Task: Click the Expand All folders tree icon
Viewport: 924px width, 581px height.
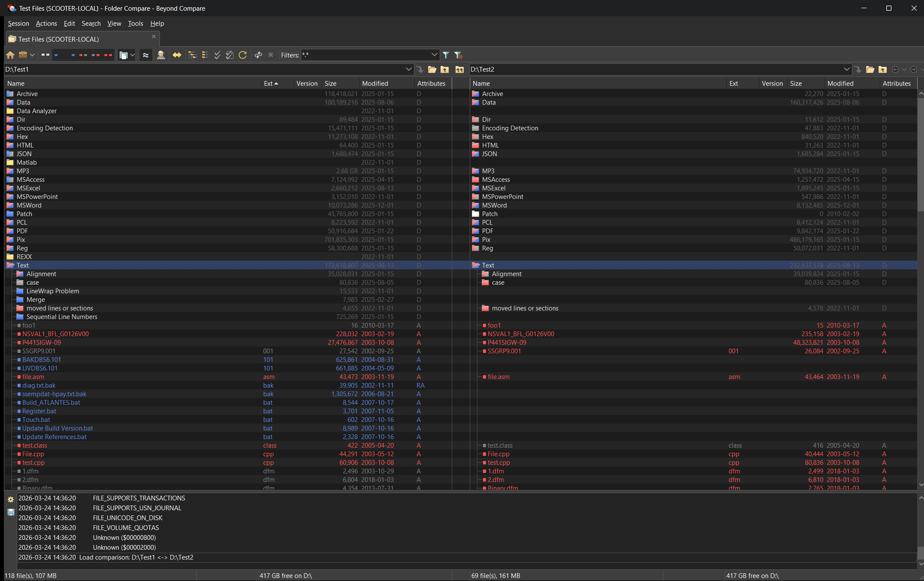Action: pos(192,55)
